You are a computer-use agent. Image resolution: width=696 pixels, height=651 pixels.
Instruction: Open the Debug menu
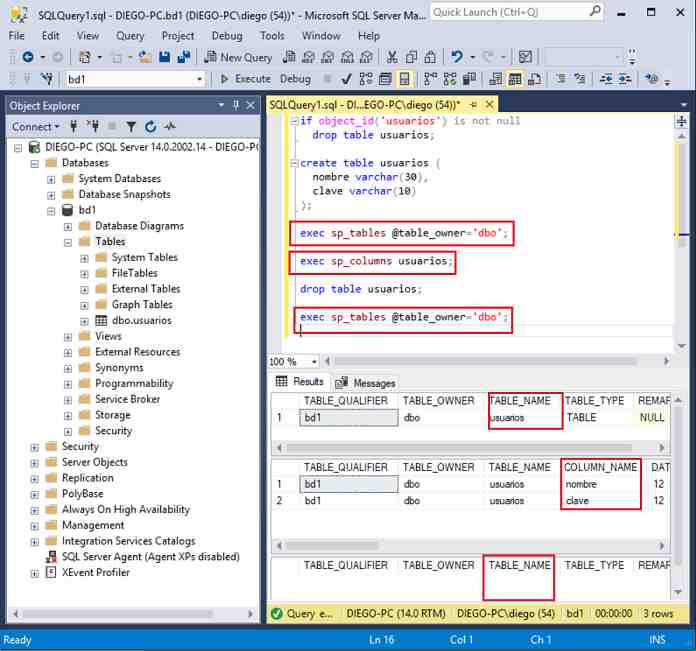pos(227,36)
